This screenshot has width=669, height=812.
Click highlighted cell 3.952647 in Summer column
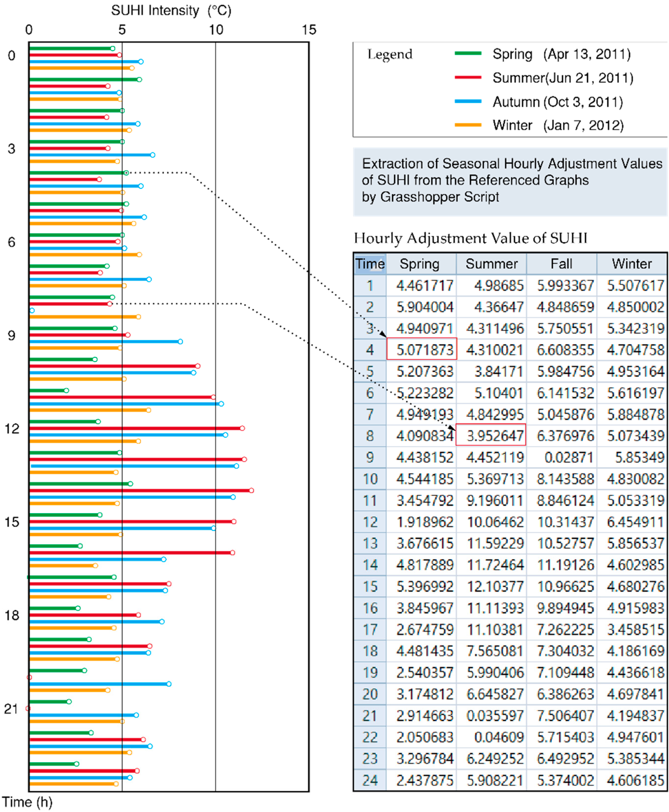tap(491, 435)
